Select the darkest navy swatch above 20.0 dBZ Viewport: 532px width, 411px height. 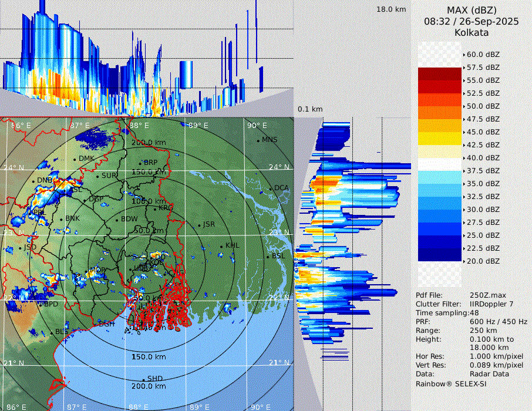[440, 255]
